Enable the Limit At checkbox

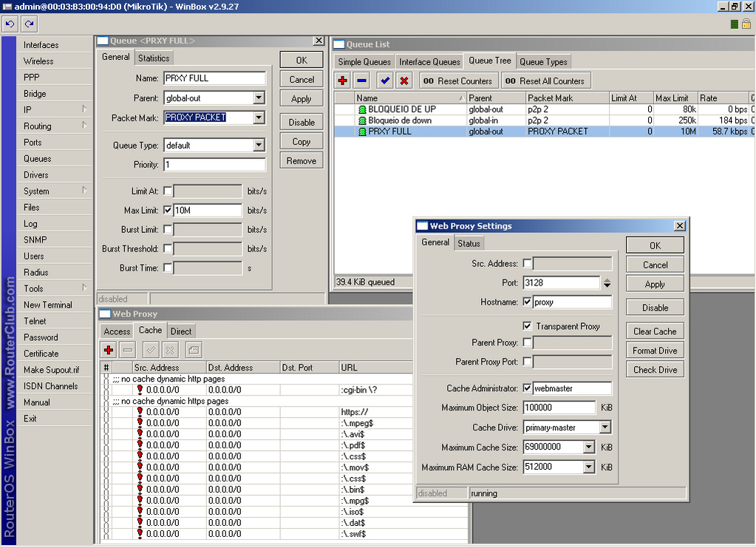point(168,191)
